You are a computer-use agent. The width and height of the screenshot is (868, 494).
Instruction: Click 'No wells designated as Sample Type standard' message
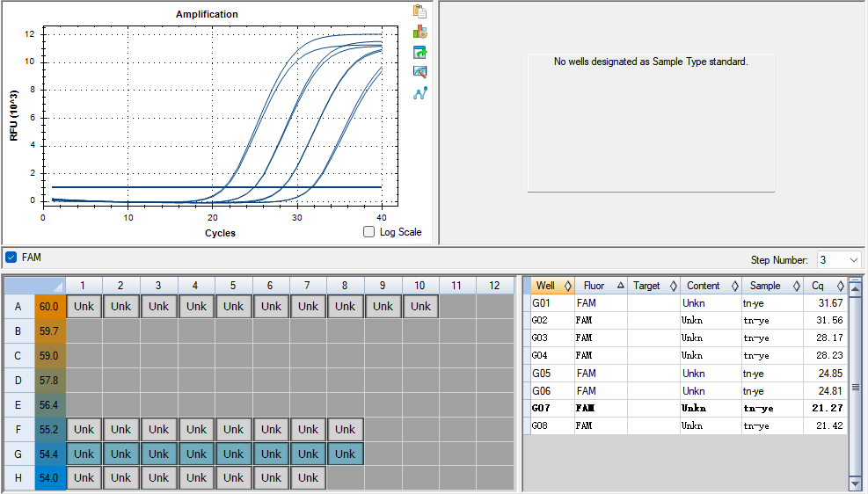point(651,62)
